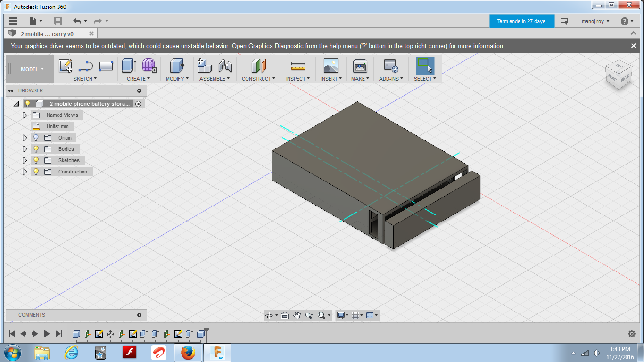Click 'Term ends in 27 days' button

[x=521, y=21]
